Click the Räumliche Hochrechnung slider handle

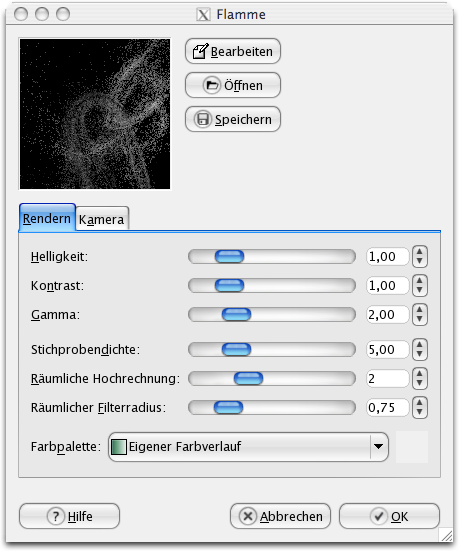[x=248, y=378]
